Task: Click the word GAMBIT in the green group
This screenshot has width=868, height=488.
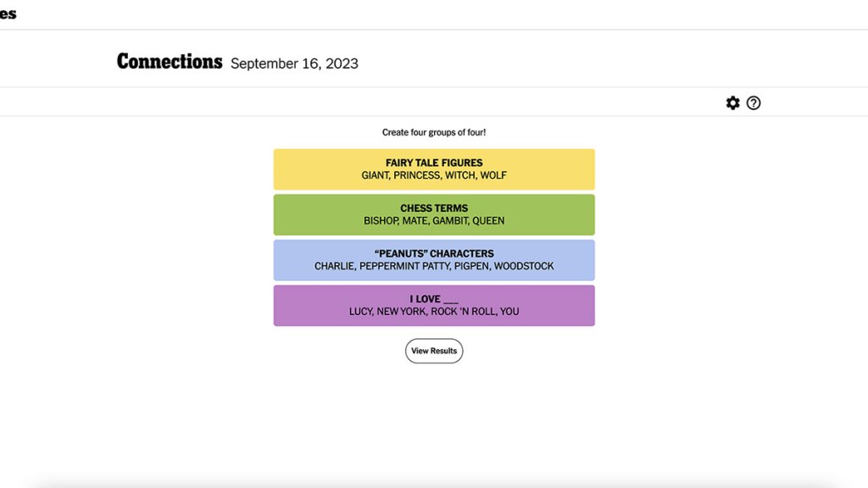Action: tap(448, 221)
